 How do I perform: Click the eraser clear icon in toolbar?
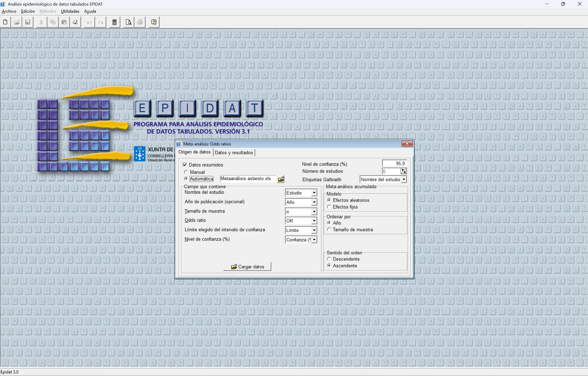click(75, 22)
